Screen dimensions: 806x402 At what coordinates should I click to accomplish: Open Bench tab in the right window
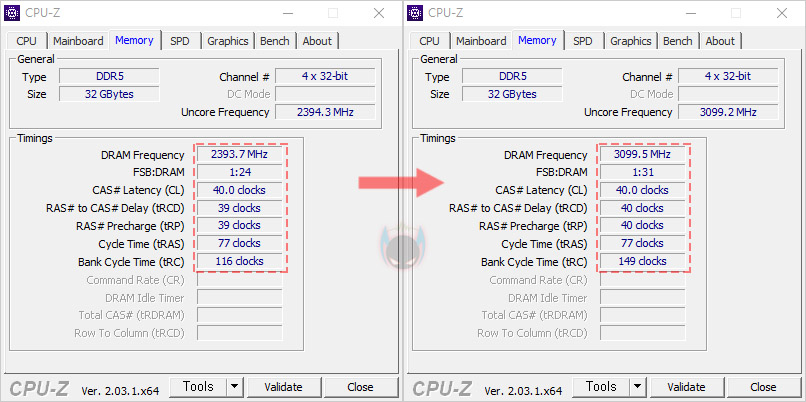677,41
